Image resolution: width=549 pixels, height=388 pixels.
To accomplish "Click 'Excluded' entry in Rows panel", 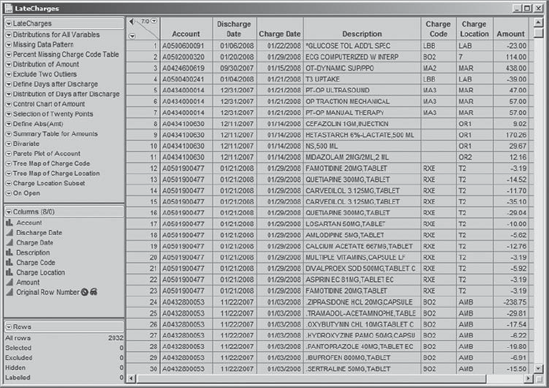I will click(x=19, y=358).
